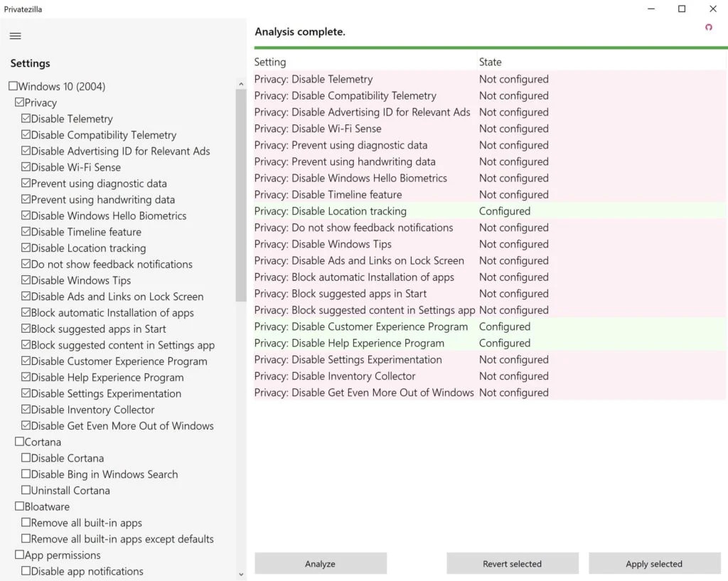Viewport: 728px width, 581px height.
Task: Uncheck Disable Location tracking checkbox
Action: 26,247
